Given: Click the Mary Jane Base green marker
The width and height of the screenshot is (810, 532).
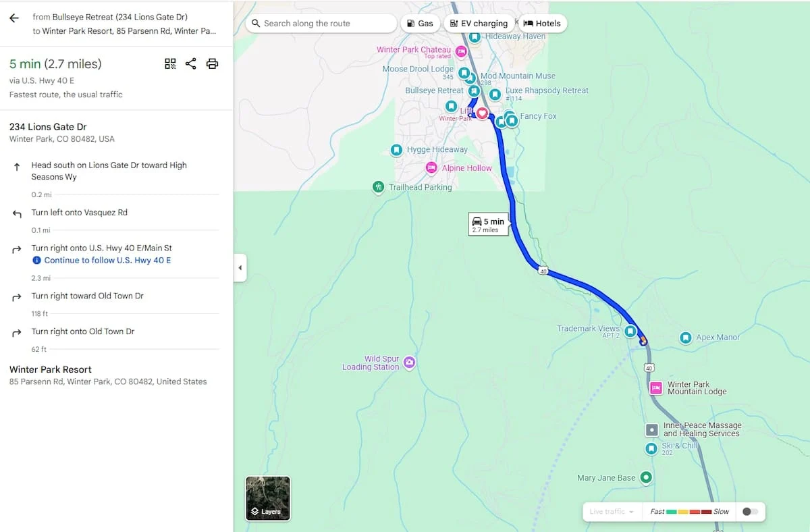Looking at the screenshot, I should click(x=646, y=477).
